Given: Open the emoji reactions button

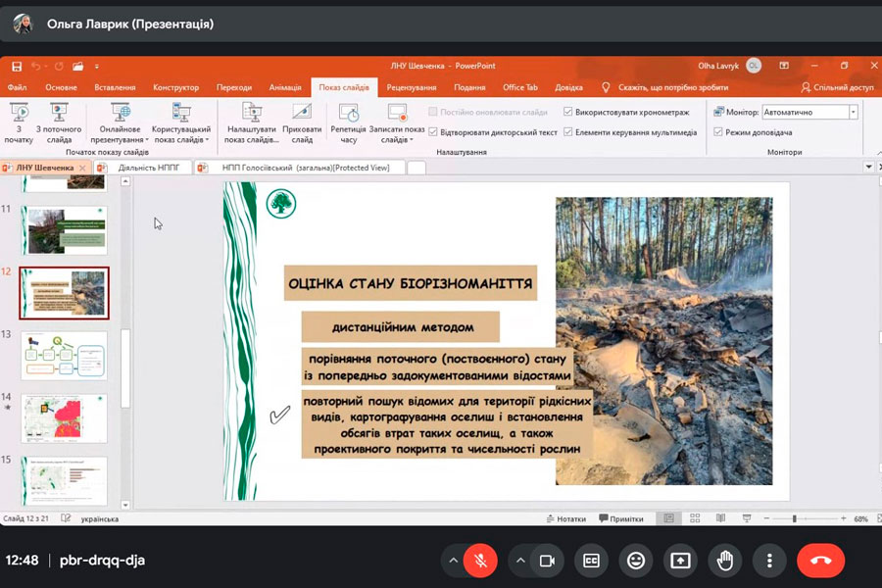Looking at the screenshot, I should [x=636, y=561].
